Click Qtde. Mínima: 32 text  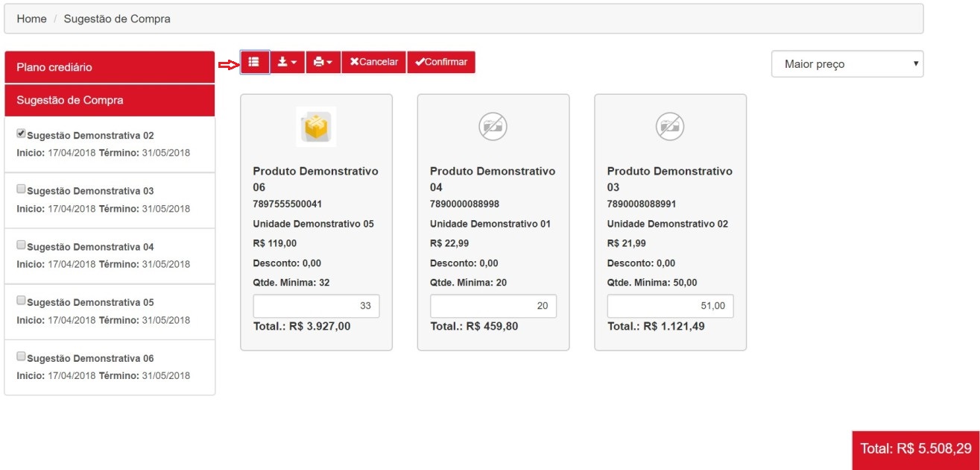[291, 283]
